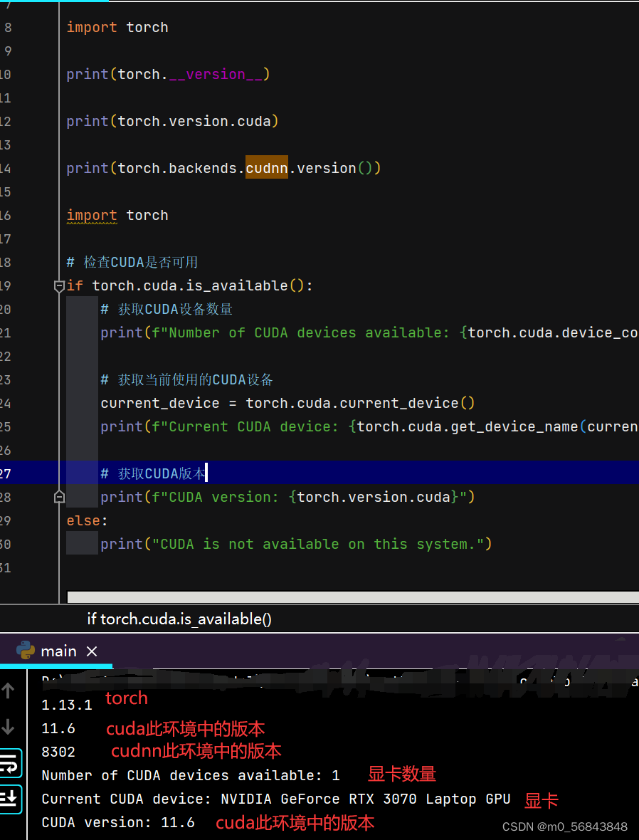Screen dimensions: 639x840
Task: Click breadcrumb 'if torch.cuda.is_available()'
Action: (x=179, y=619)
